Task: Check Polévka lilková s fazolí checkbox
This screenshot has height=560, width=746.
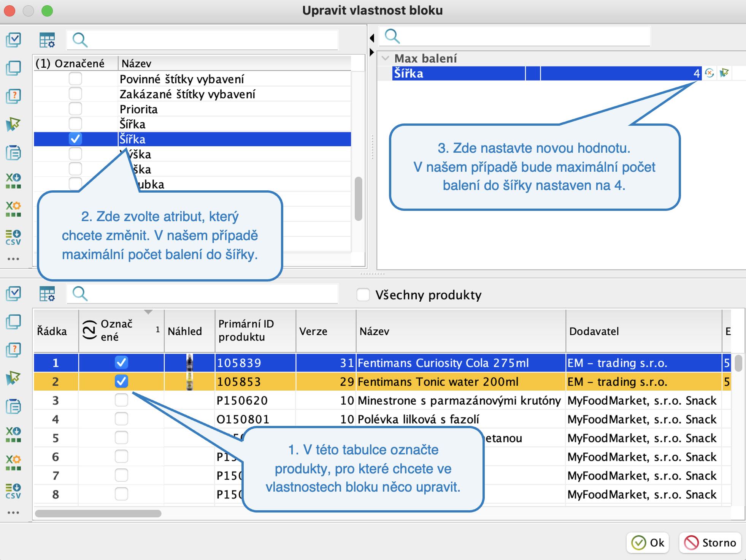Action: (x=121, y=419)
